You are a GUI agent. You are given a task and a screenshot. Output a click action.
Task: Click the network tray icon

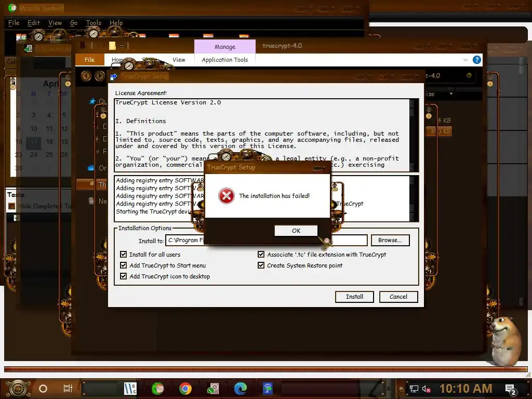click(x=414, y=389)
